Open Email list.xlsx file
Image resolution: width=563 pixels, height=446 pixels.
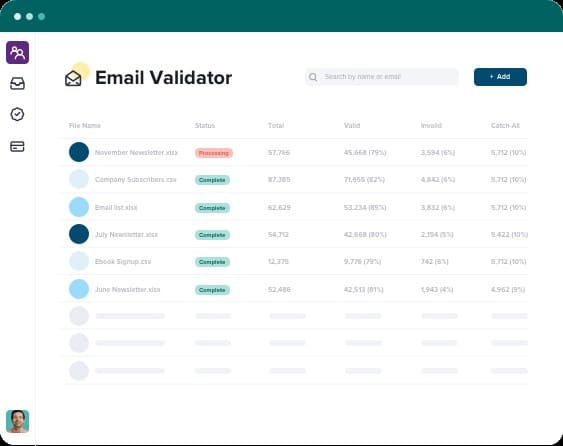[x=116, y=208]
